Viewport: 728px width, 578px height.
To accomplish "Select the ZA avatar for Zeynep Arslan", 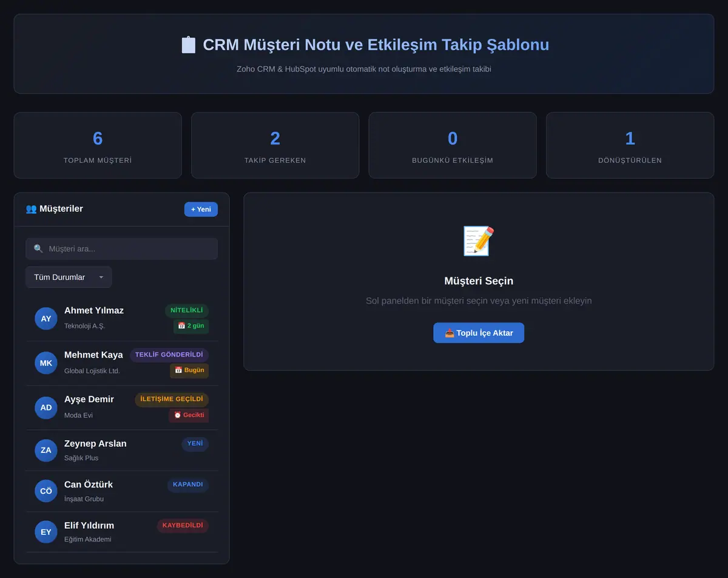I will [x=46, y=450].
